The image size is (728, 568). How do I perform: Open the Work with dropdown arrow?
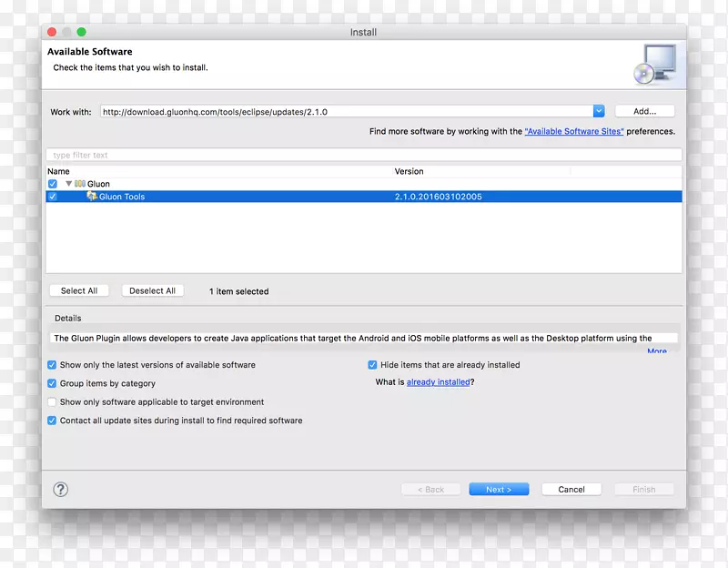click(599, 111)
